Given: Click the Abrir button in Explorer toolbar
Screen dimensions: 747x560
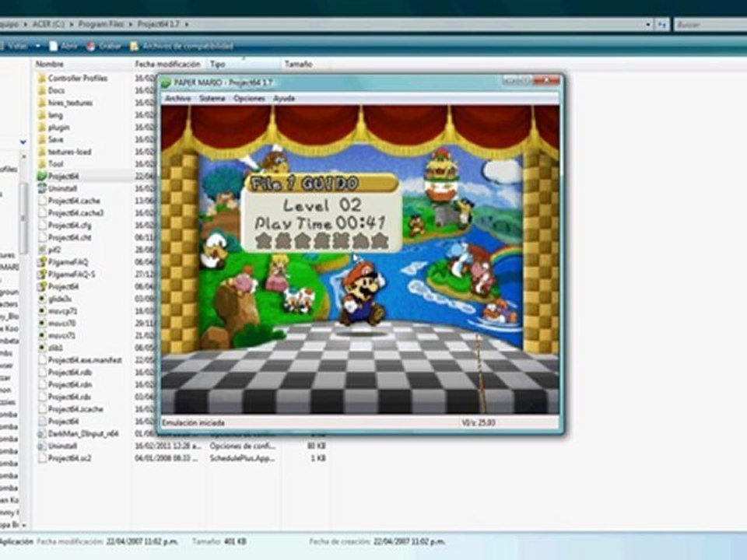Looking at the screenshot, I should (63, 46).
